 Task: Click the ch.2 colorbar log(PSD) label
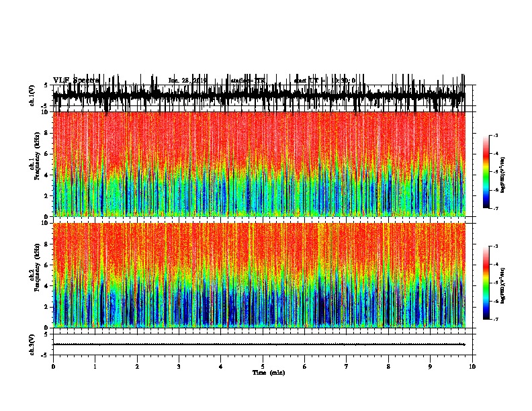(502, 286)
